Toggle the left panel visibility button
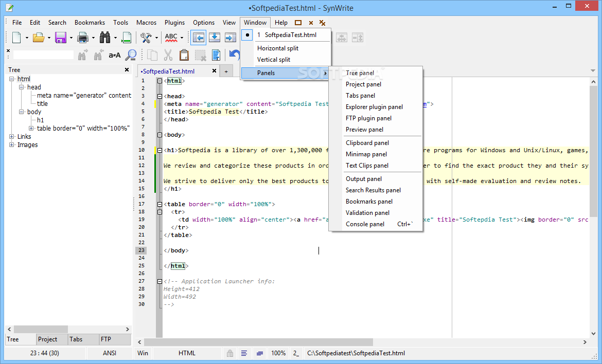Screen dimensions: 602x364 [199, 38]
